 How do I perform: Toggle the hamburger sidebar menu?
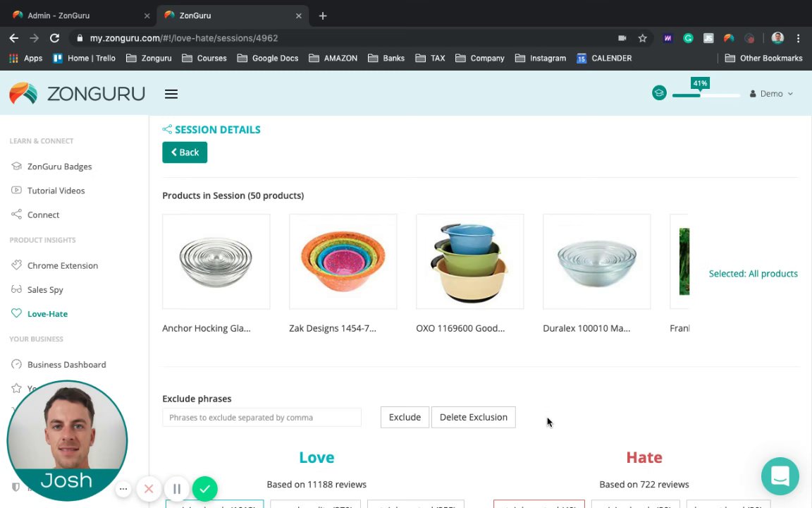pos(171,94)
